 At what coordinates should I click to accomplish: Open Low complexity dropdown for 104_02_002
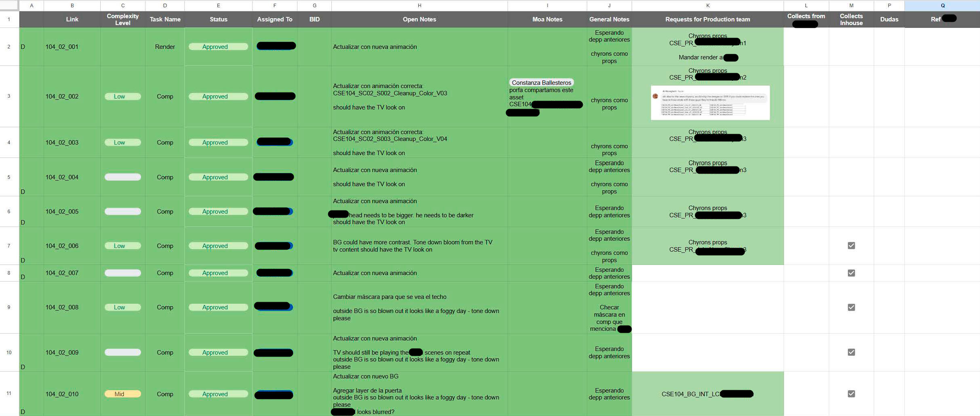coord(122,97)
